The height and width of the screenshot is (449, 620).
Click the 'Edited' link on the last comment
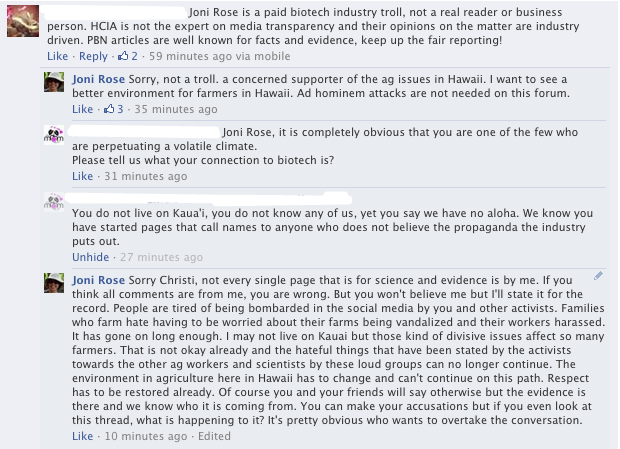coord(213,439)
